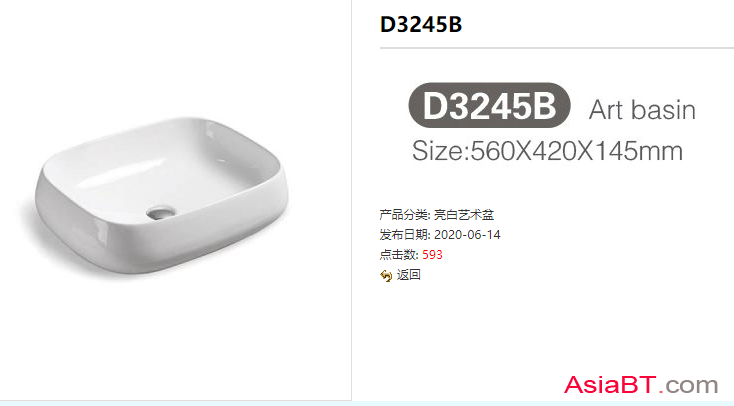Open the 亮白艺术盆 category link
Screen dimensions: 734x406
pos(464,215)
